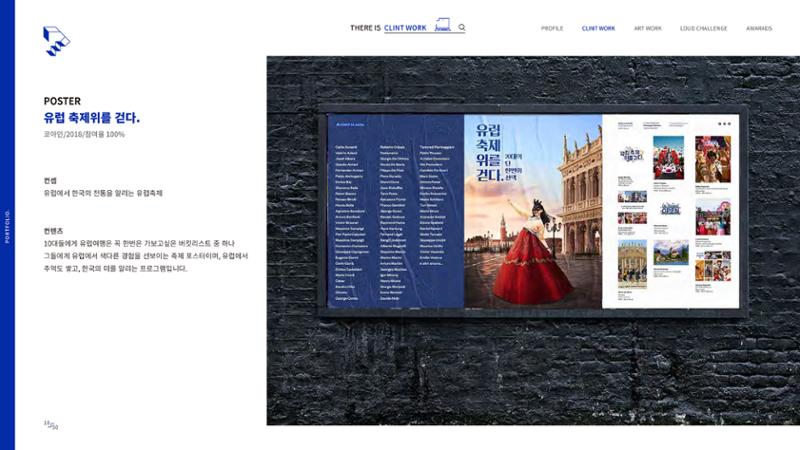Click the woman in red dress image
The height and width of the screenshot is (450, 800).
click(533, 211)
